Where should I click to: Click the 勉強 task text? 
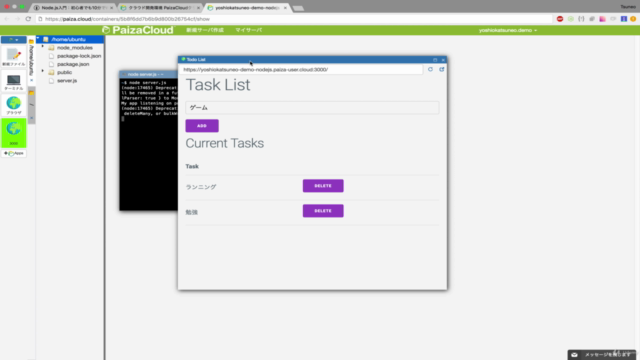coord(191,212)
